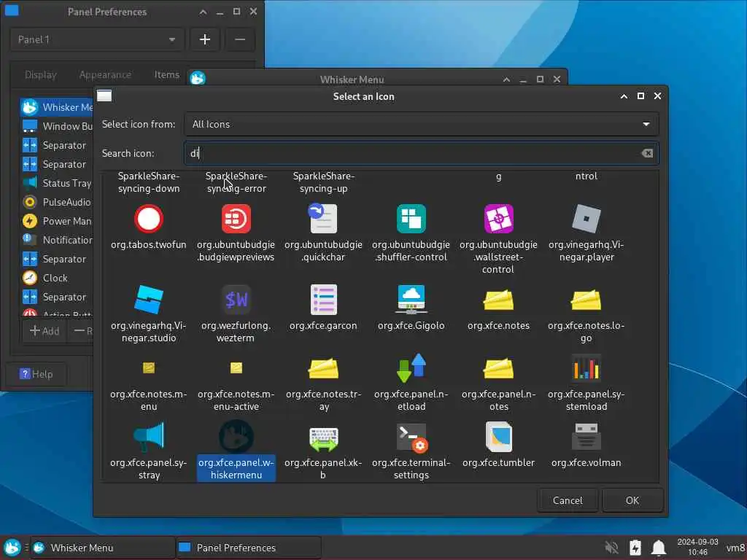Screen dimensions: 747x560
Task: Add a new panel with the plus button
Action: pos(205,39)
